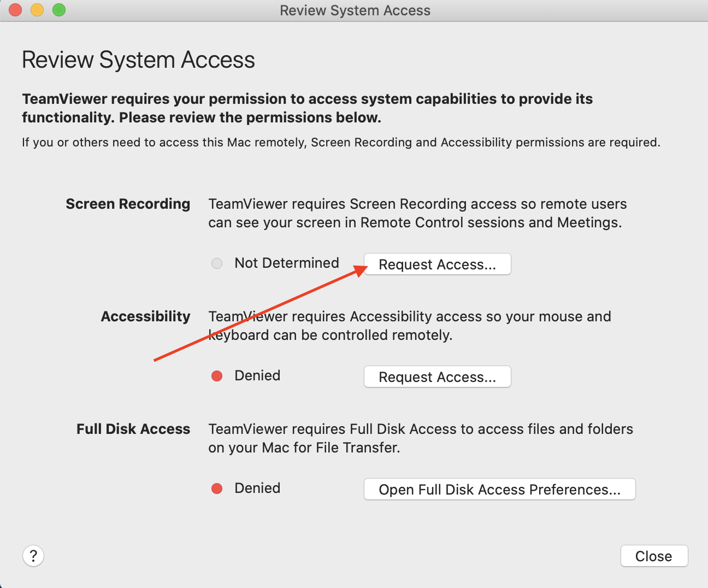Click the red Denied indicator under Accessibility

[217, 376]
